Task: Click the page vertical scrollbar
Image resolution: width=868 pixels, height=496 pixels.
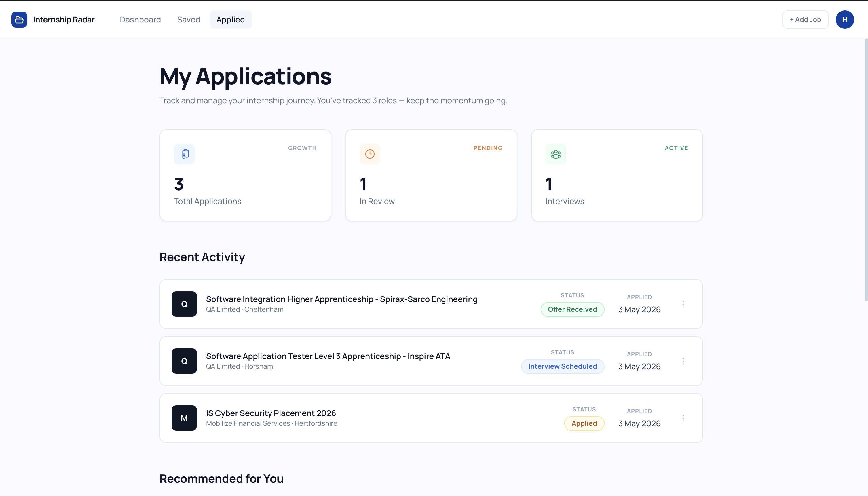Action: 866,170
